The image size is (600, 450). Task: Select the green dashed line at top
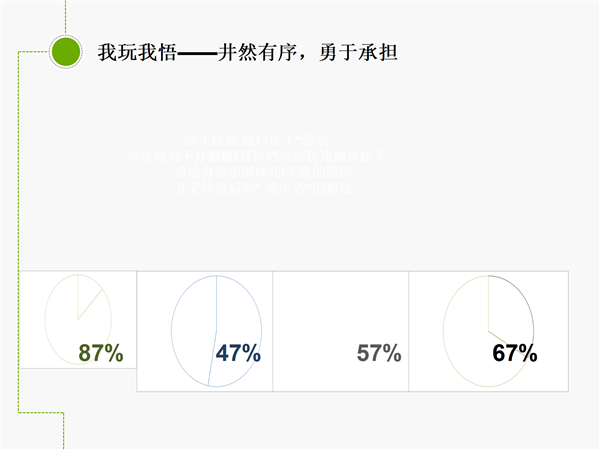coord(66,16)
